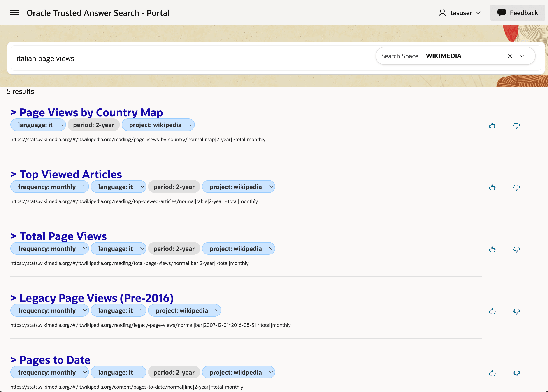Change frequency chip for Total Page Views
This screenshot has width=548, height=392.
(49, 248)
